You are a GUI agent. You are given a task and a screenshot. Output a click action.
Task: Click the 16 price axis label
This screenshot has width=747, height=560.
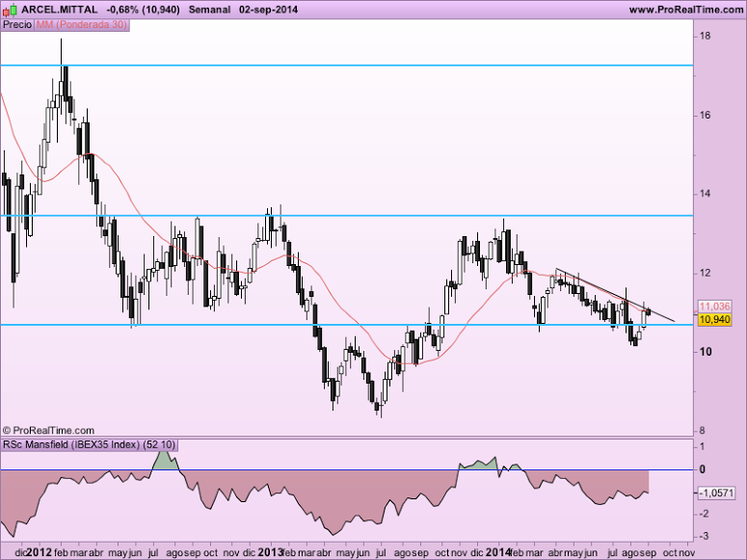(706, 116)
